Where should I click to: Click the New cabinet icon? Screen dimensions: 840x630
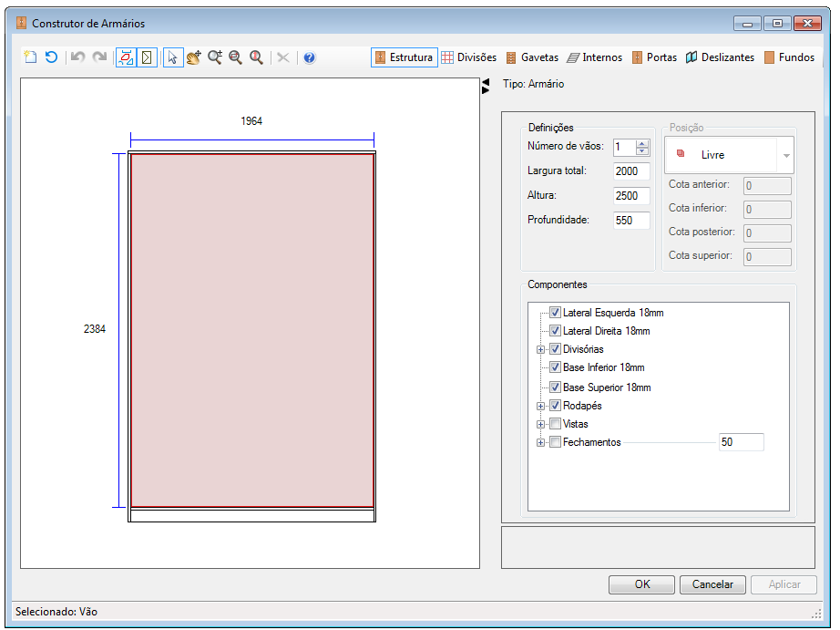[x=31, y=57]
